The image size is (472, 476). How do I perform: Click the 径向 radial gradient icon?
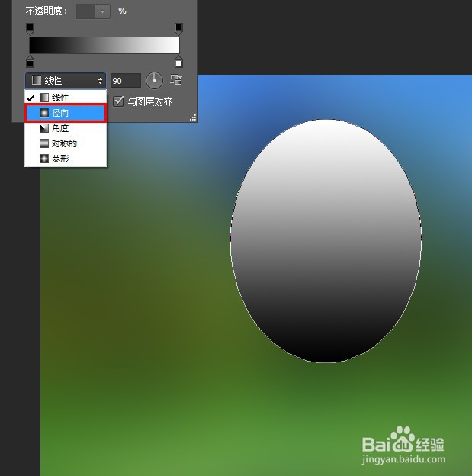point(44,113)
